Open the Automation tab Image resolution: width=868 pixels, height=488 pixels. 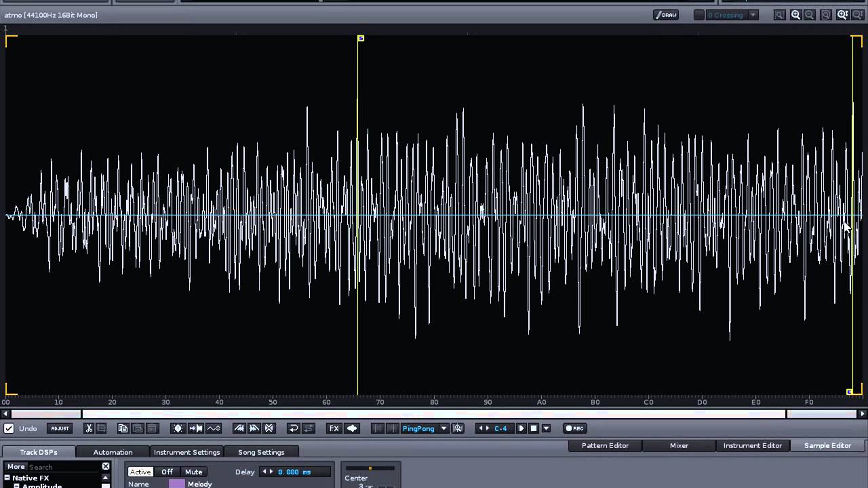pyautogui.click(x=113, y=452)
